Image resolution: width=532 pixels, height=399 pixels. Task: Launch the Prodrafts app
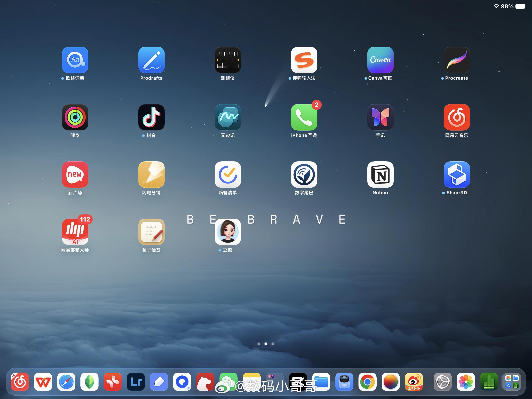[x=151, y=60]
